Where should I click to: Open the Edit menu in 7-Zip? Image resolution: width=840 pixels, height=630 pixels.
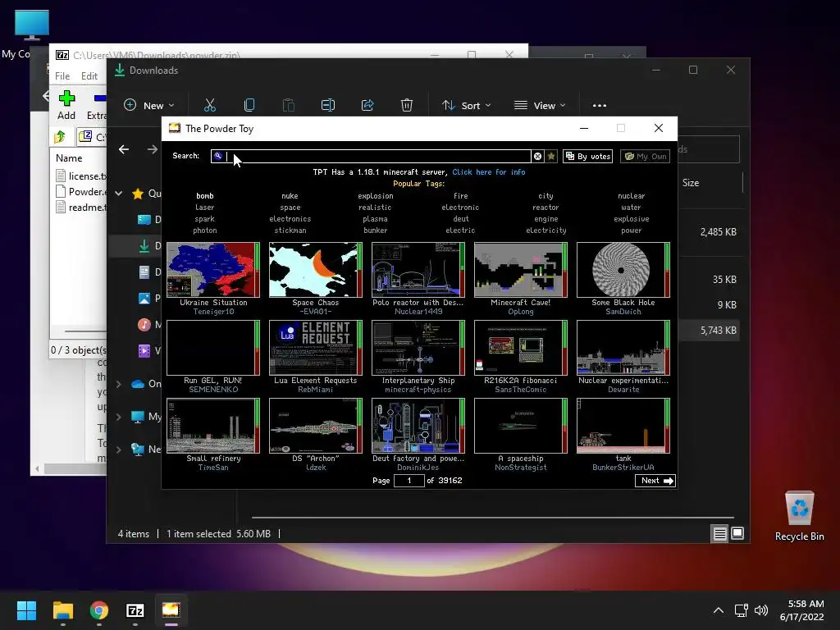click(x=89, y=76)
